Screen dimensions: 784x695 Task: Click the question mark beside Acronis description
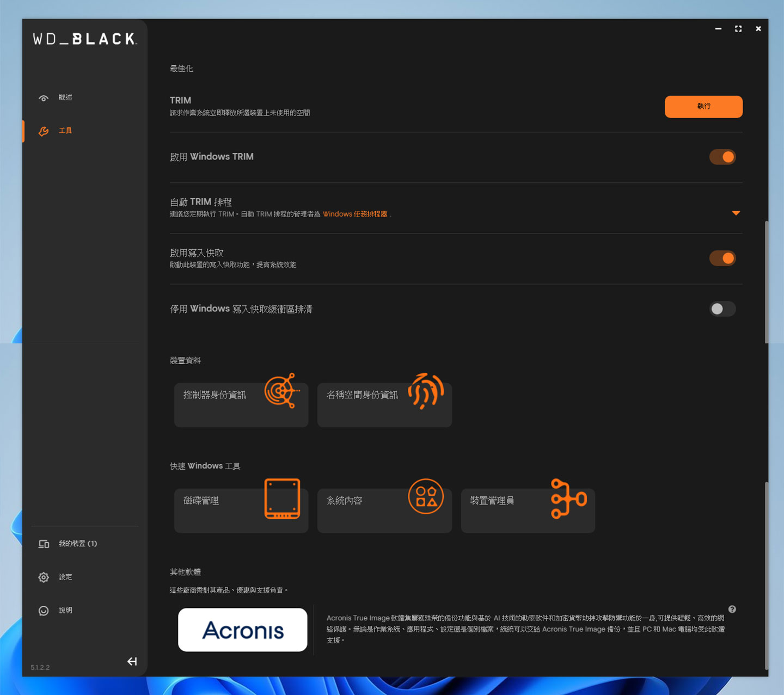click(x=732, y=610)
